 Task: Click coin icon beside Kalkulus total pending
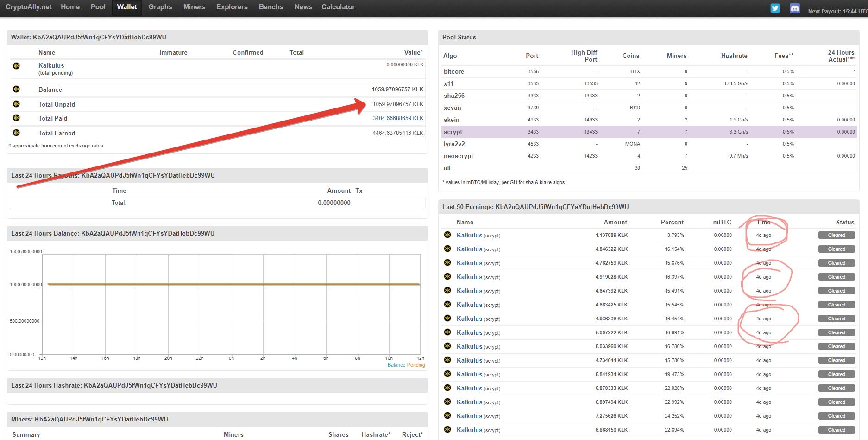17,66
